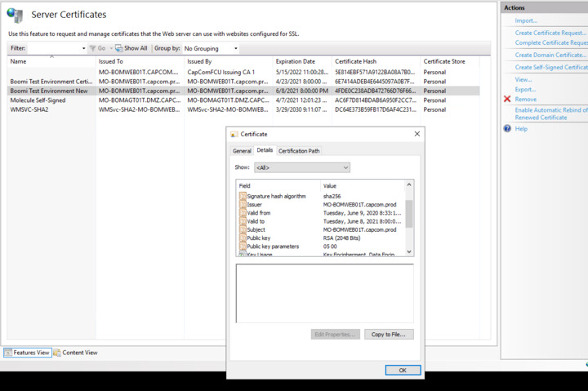Image resolution: width=588 pixels, height=391 pixels.
Task: Click the red X Remove icon
Action: point(507,100)
